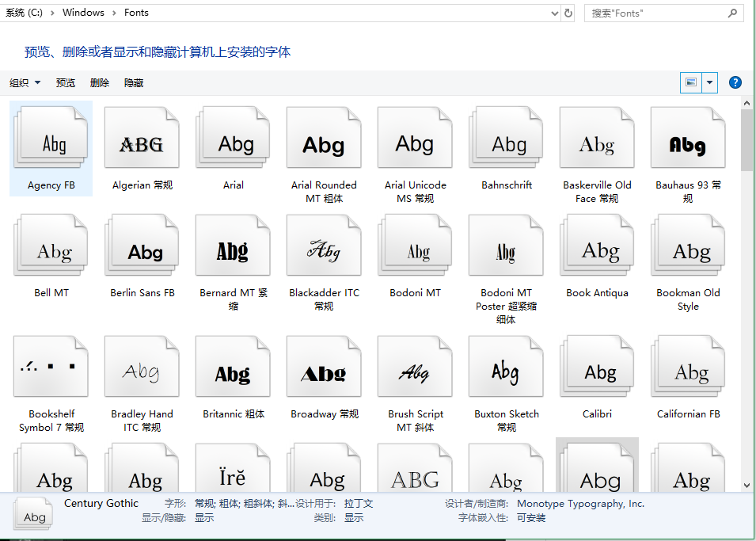Navigate to Windows folder in breadcrumb
The width and height of the screenshot is (756, 541).
(83, 13)
